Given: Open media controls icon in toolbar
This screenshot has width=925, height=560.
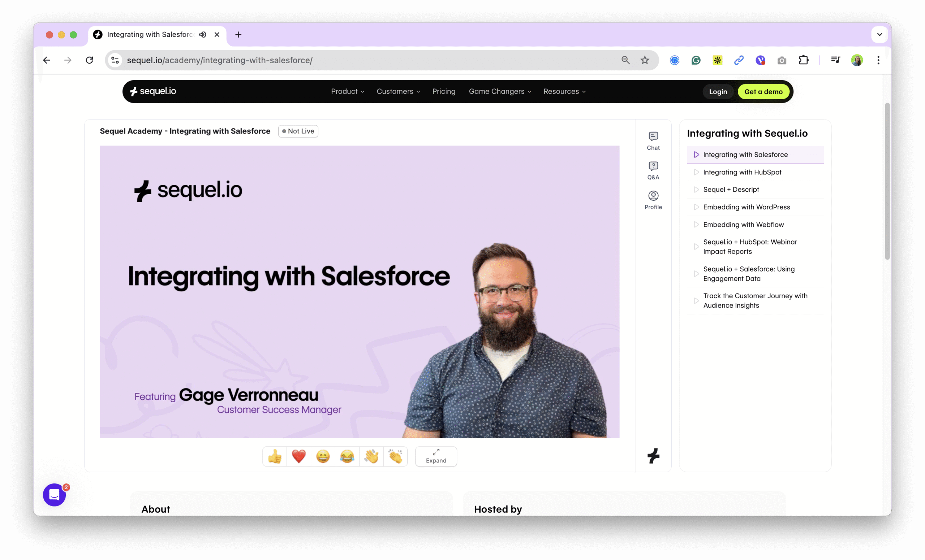Looking at the screenshot, I should [x=835, y=60].
